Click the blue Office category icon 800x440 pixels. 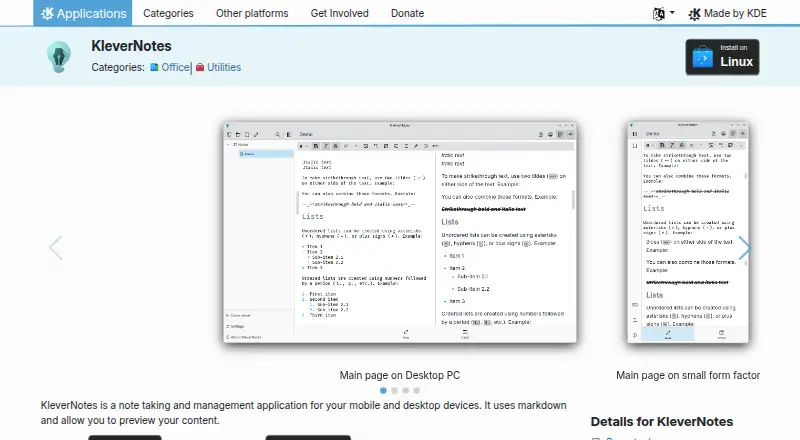tap(154, 67)
